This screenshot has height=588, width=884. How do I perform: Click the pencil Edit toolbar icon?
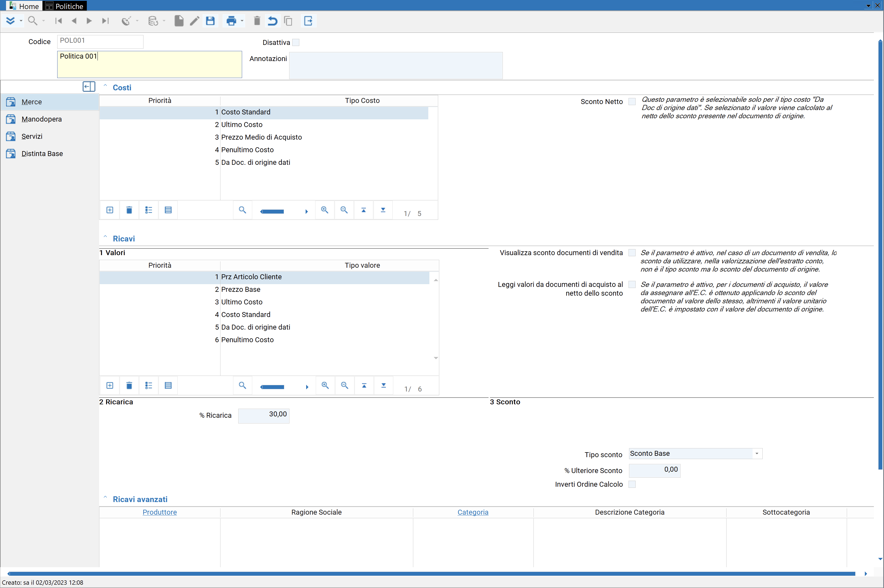194,21
